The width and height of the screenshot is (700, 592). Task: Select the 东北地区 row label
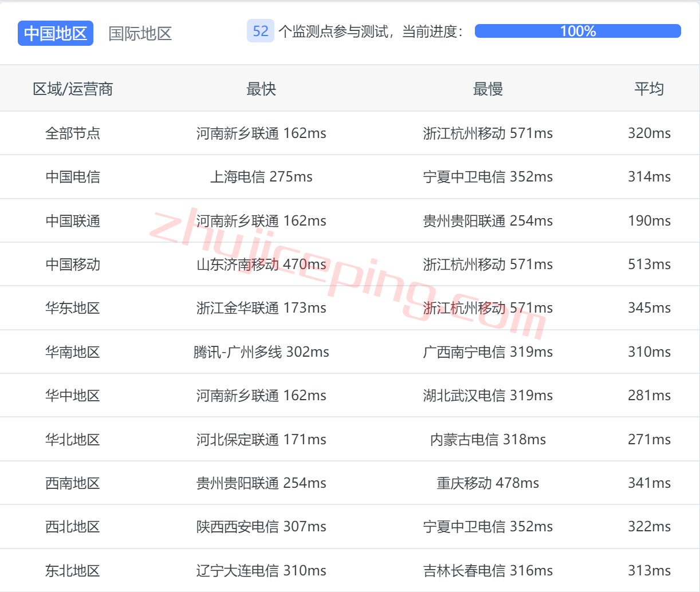point(73,570)
